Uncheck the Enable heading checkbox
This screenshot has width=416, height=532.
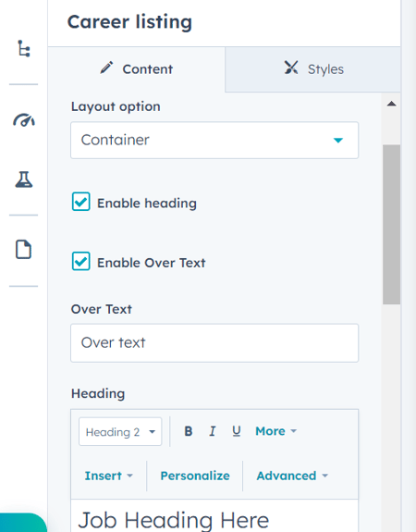(81, 202)
